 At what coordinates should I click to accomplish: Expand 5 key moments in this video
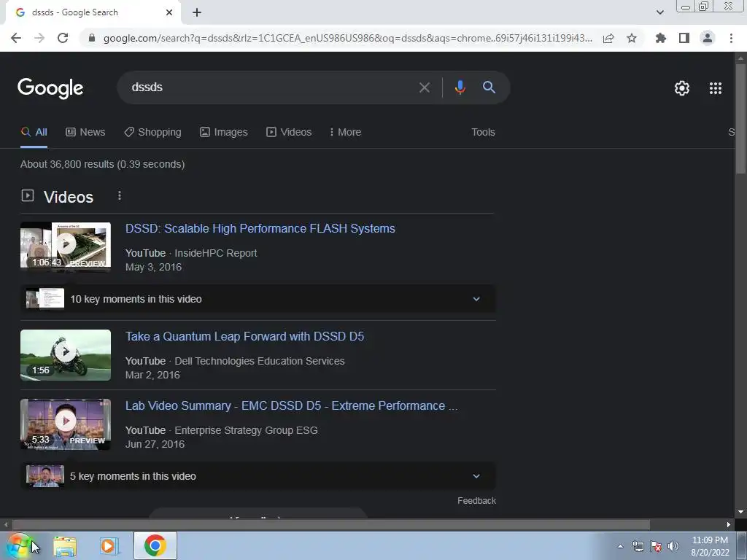coord(258,476)
